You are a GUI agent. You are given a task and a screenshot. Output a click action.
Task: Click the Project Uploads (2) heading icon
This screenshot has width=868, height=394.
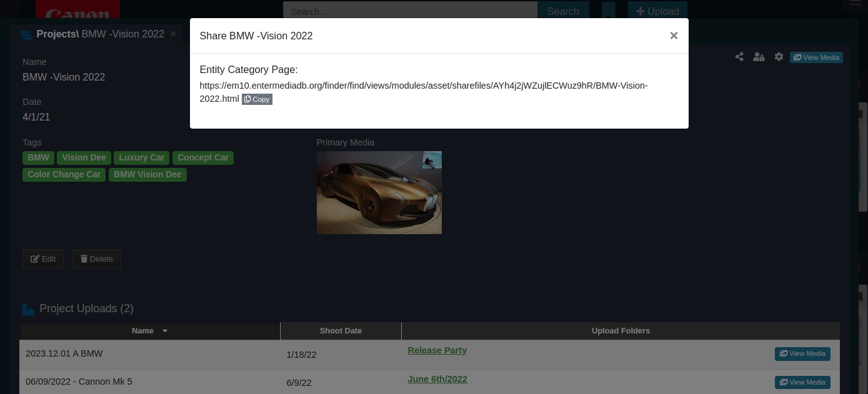click(28, 309)
